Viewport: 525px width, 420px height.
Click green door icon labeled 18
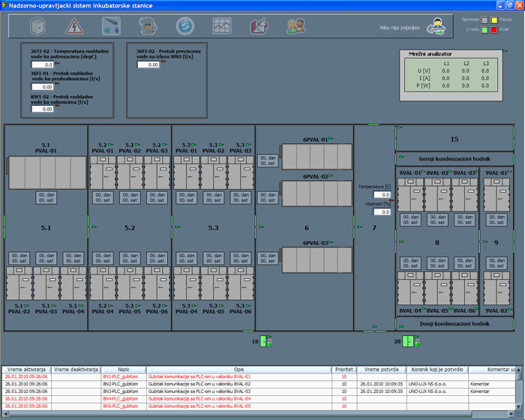(x=262, y=342)
